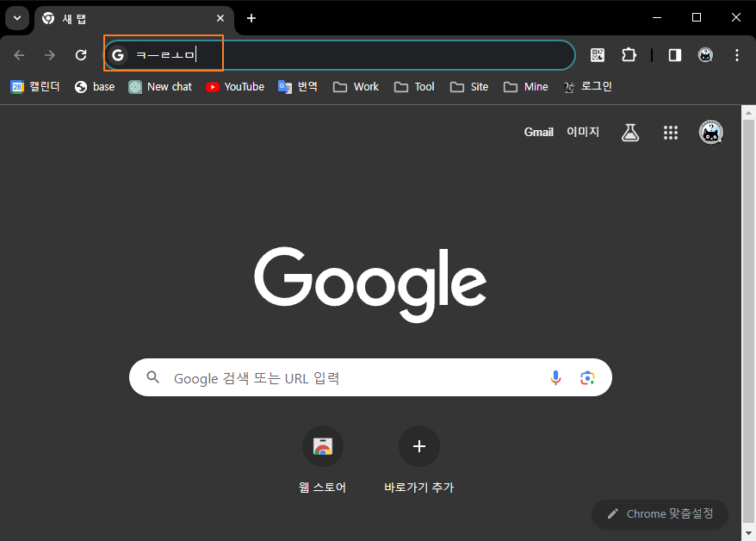Click the vertical scrollbar track

pos(748,323)
